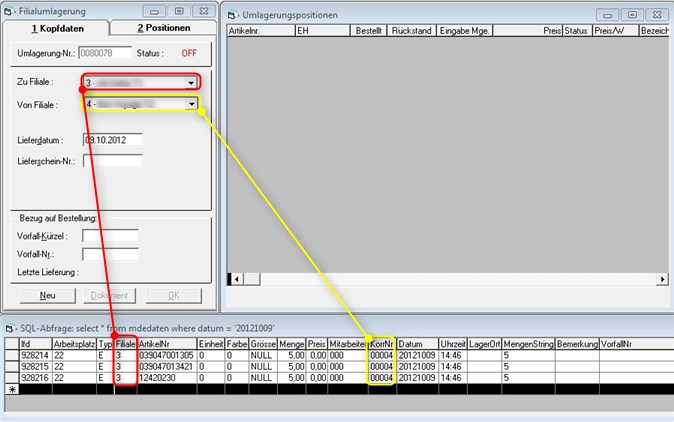Click the Umlagerungspositionen window title icon

coord(232,15)
